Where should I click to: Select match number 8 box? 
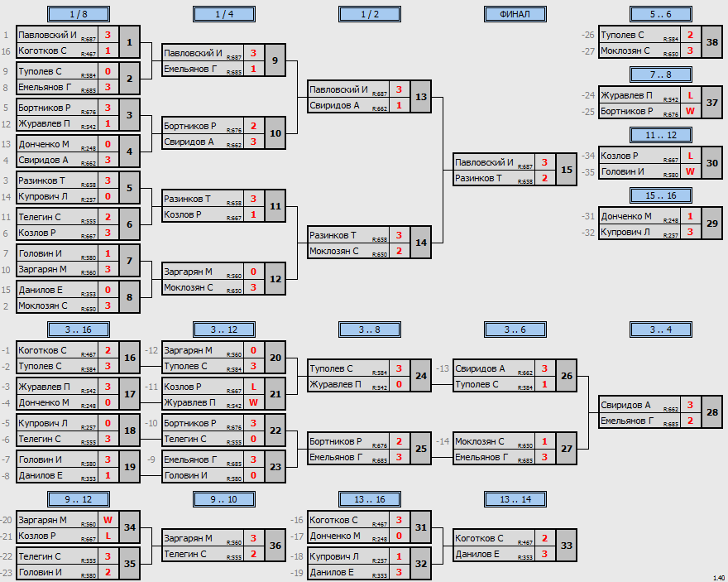point(130,297)
